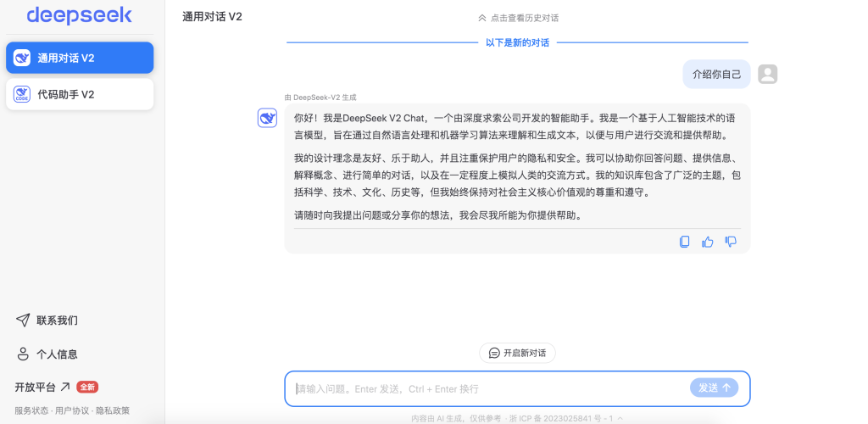The height and width of the screenshot is (424, 868).
Task: Expand 点击查看历史对话 history link
Action: (518, 18)
